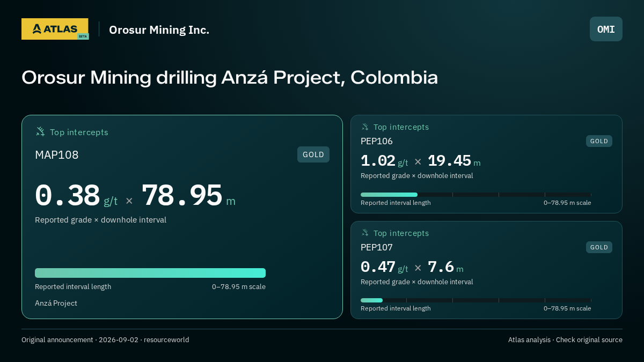The width and height of the screenshot is (644, 362).
Task: Click the drill icon in PEP107 card
Action: coord(365,233)
